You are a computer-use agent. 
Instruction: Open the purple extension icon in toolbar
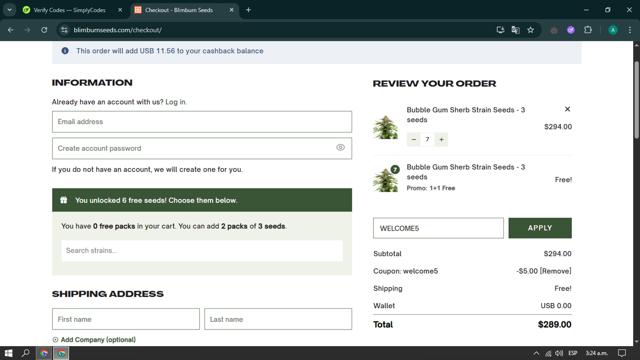pos(571,30)
